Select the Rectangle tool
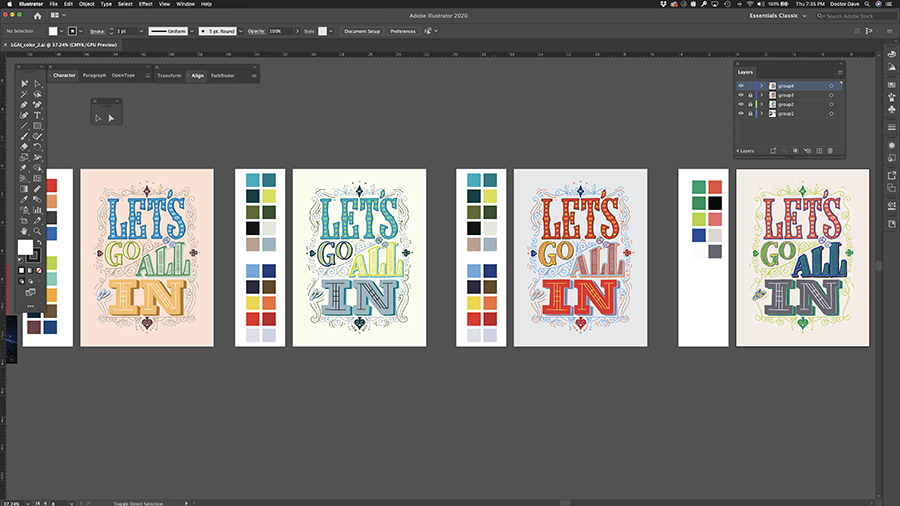Image resolution: width=900 pixels, height=506 pixels. tap(37, 126)
